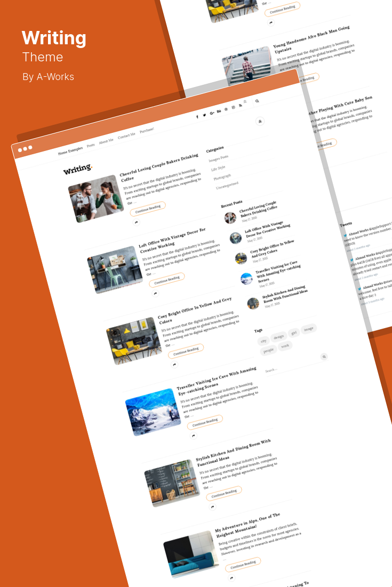Viewport: 392px width, 587px height.
Task: Open the Loft Office desk post thumbnail
Action: pos(115,270)
